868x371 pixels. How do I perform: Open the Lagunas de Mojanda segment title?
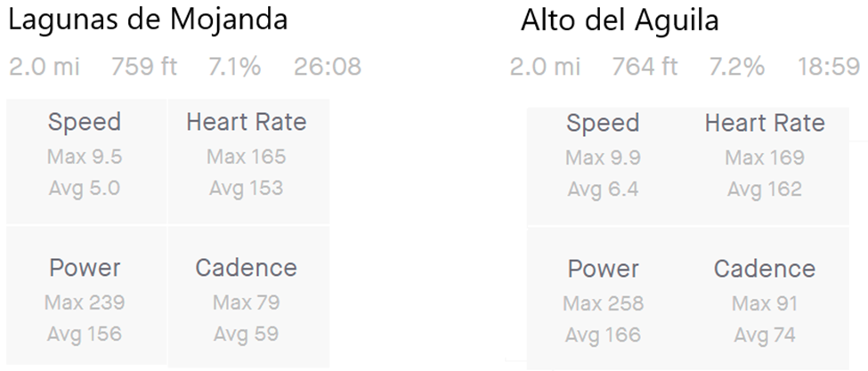pyautogui.click(x=148, y=20)
